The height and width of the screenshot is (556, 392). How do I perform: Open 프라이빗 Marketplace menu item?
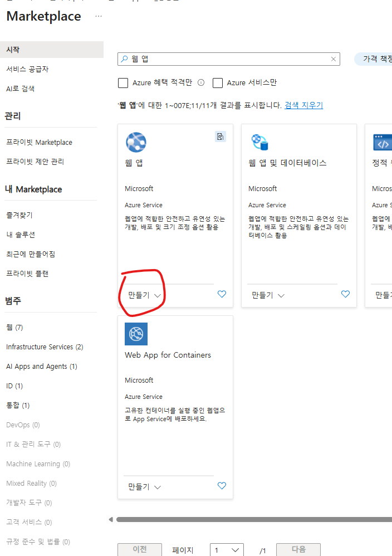tap(39, 142)
